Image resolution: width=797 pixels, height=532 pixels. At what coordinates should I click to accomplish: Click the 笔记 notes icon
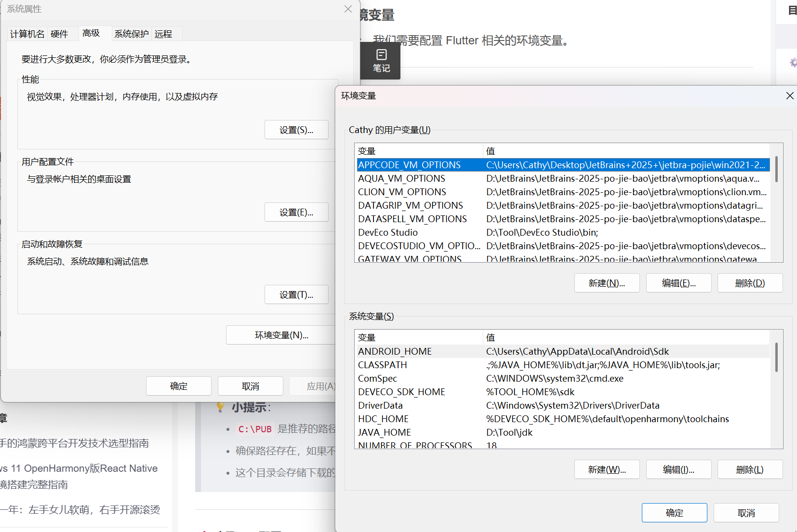point(381,61)
